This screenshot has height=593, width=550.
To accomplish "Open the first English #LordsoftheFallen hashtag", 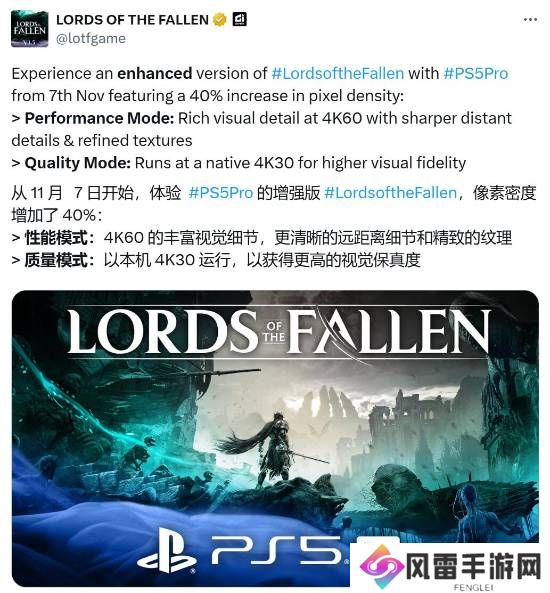I will [x=338, y=73].
